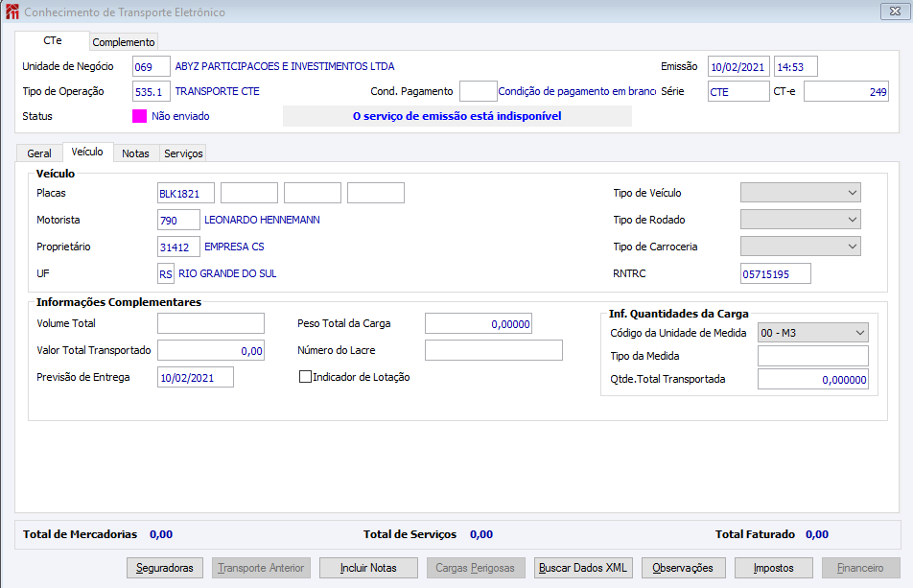This screenshot has width=913, height=588.
Task: Click the emission time field 14:53
Action: click(x=795, y=66)
